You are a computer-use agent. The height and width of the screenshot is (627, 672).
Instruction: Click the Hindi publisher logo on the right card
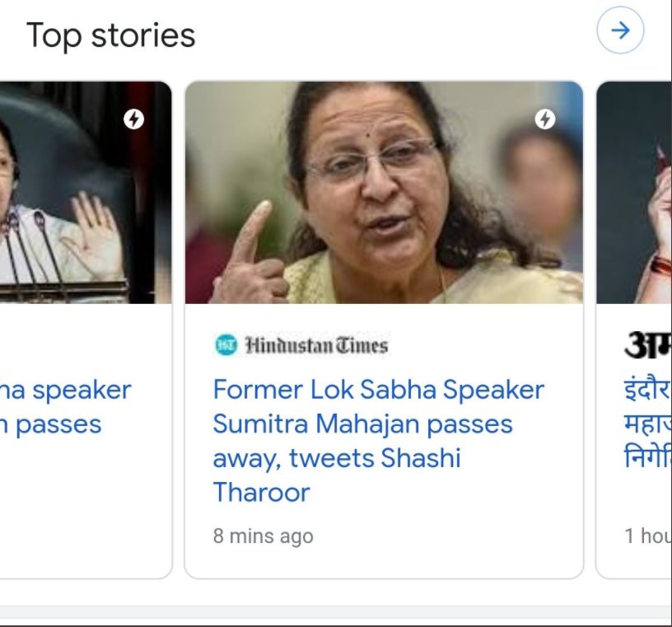pos(648,346)
